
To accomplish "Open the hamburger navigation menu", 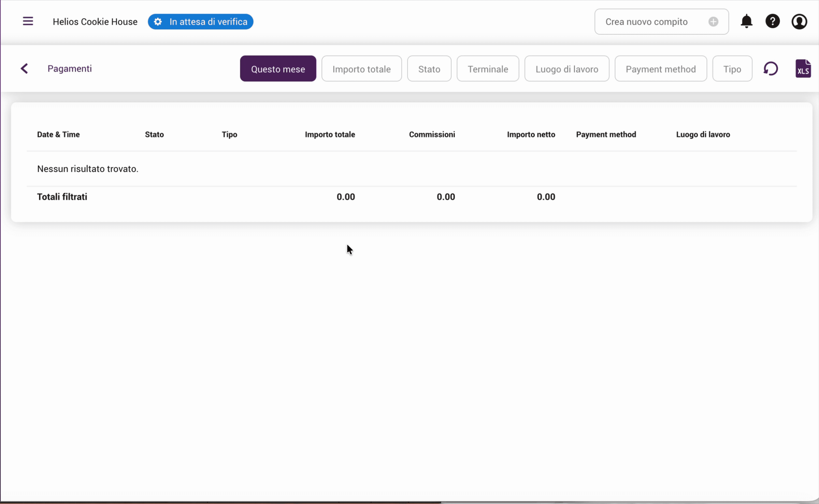I will [x=28, y=21].
